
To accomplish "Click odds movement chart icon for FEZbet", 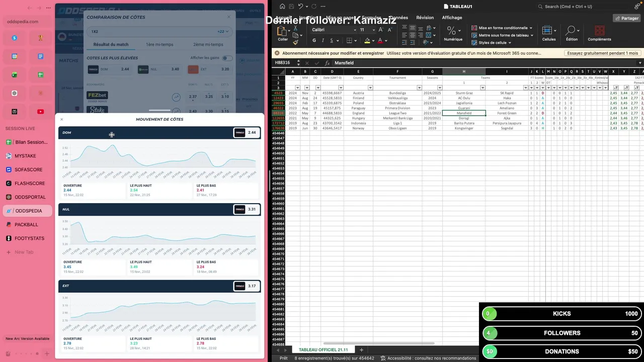I will (176, 97).
